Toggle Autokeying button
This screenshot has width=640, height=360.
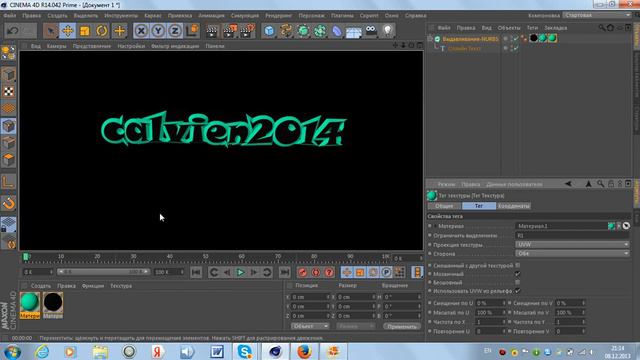point(316,272)
